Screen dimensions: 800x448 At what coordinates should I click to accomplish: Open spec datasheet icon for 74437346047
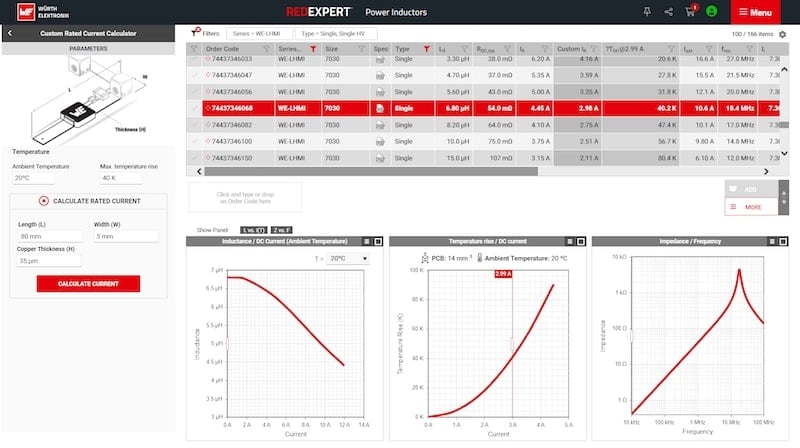point(380,76)
